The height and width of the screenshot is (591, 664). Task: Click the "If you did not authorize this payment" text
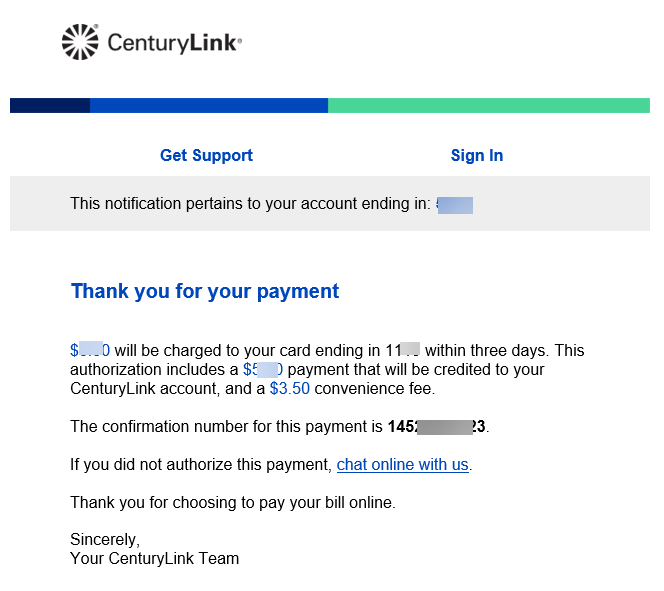pyautogui.click(x=200, y=465)
